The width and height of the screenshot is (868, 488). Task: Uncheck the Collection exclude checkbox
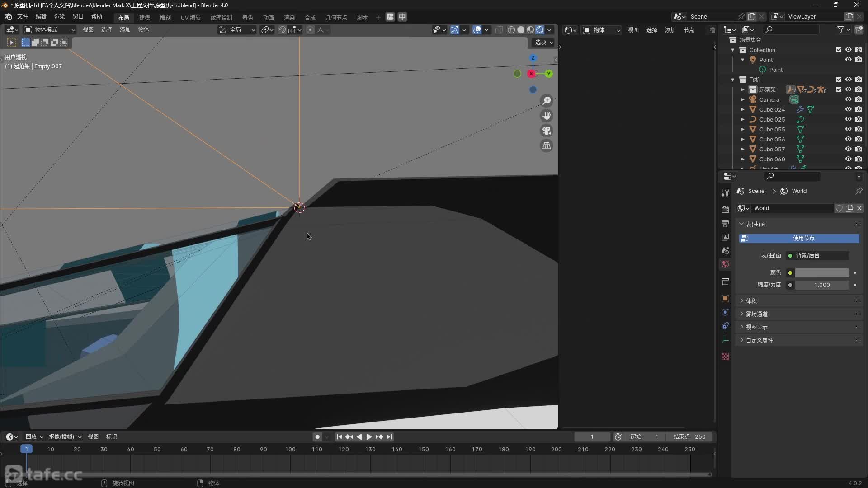[839, 50]
